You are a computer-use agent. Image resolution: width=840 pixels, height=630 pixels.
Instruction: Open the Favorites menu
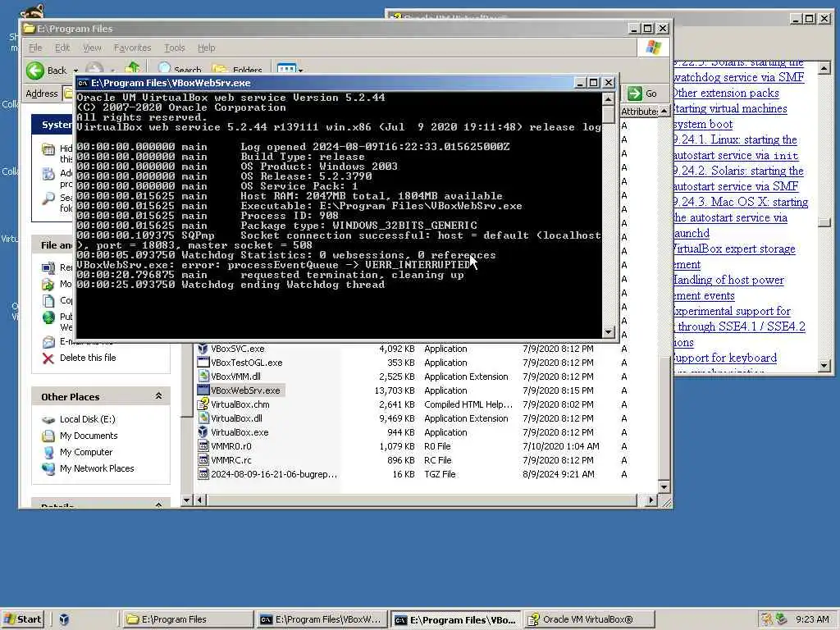(x=132, y=48)
